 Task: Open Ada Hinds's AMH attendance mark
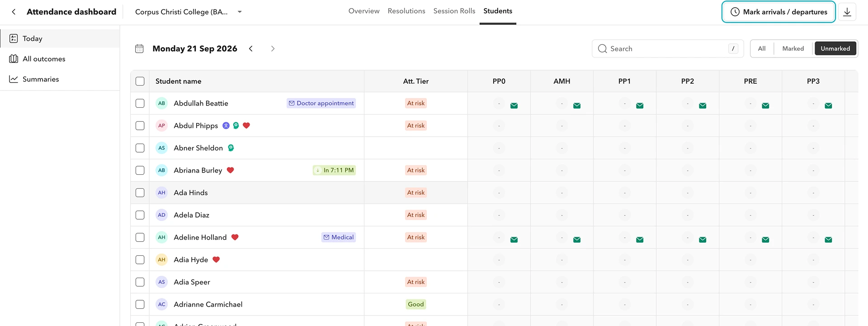coord(562,192)
